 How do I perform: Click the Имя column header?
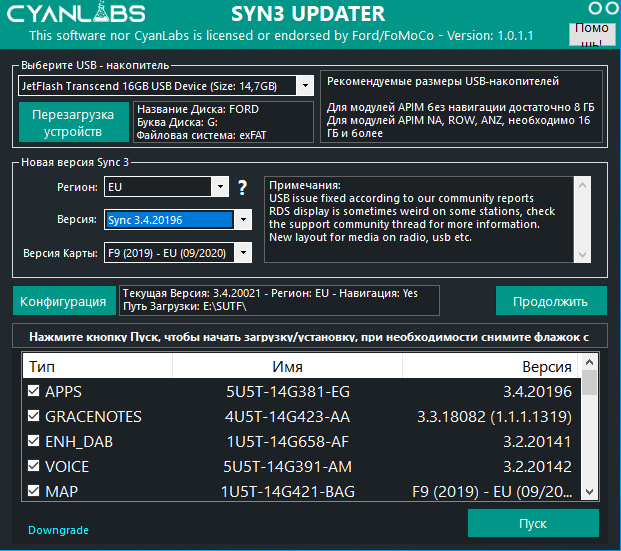tap(288, 366)
